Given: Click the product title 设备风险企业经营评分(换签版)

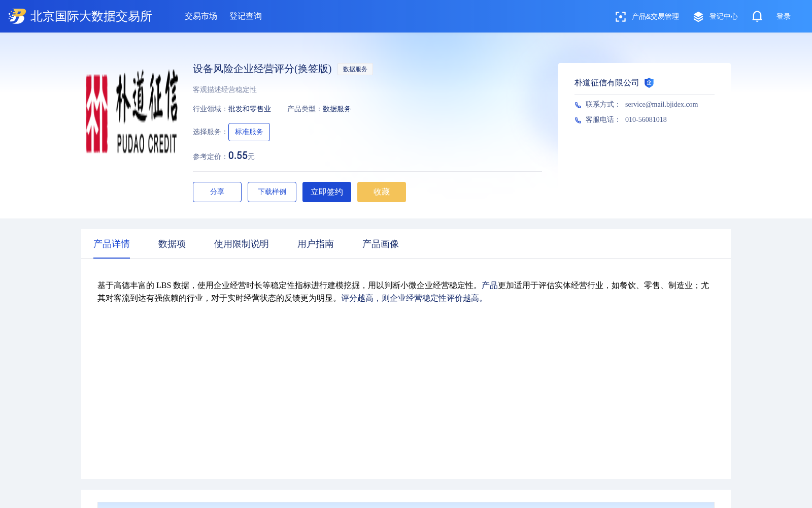Looking at the screenshot, I should click(x=262, y=69).
